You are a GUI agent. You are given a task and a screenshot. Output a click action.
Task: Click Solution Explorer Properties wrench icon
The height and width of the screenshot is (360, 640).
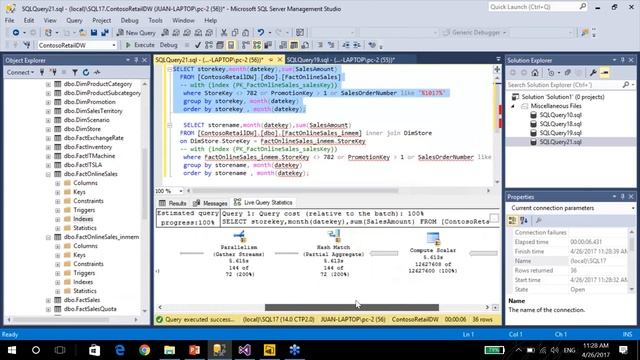593,73
